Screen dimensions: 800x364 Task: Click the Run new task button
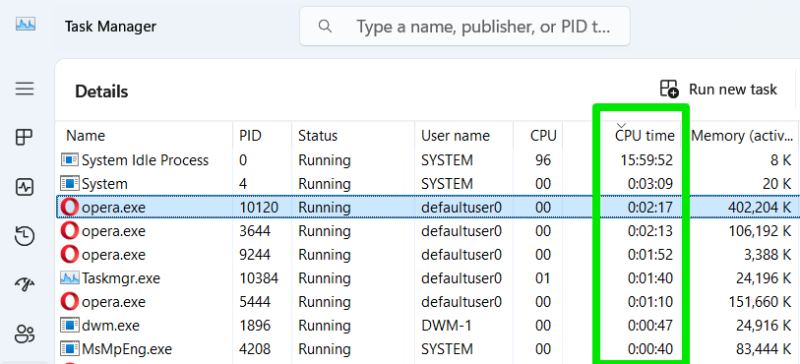718,89
